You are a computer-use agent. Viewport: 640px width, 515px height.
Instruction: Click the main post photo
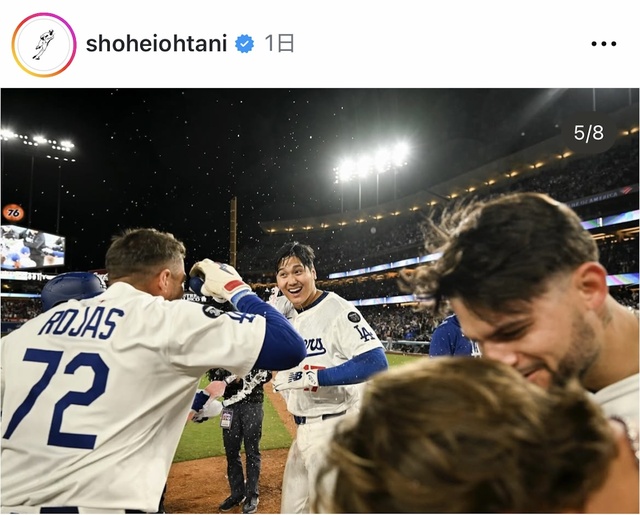click(x=320, y=301)
